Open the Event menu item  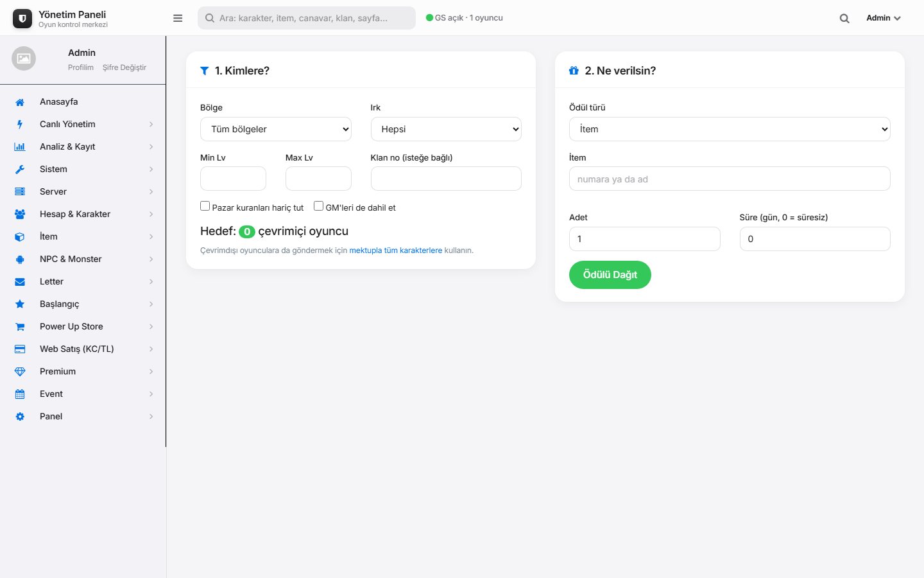tap(83, 394)
